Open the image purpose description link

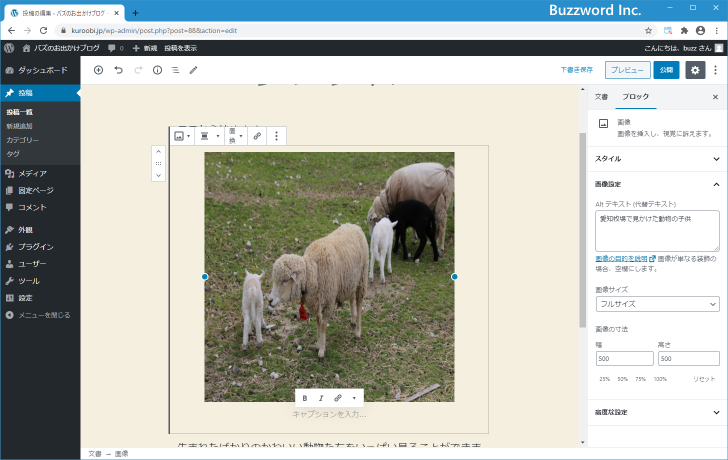click(625, 259)
